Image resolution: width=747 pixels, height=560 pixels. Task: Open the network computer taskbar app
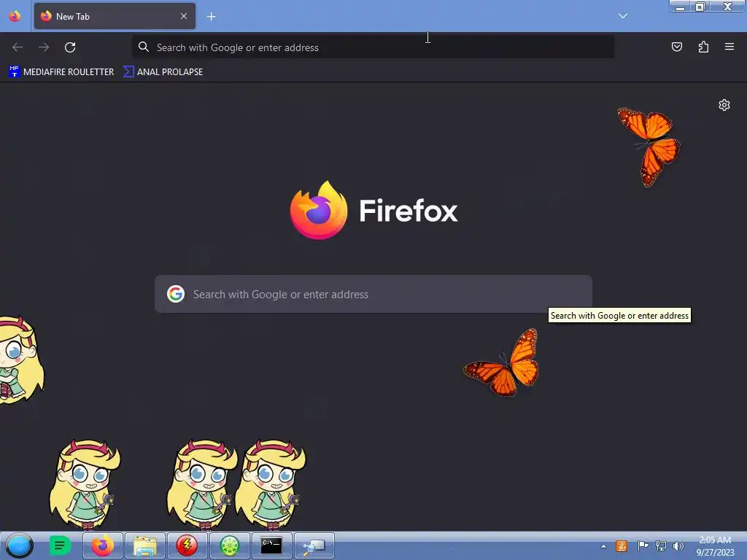coord(314,545)
